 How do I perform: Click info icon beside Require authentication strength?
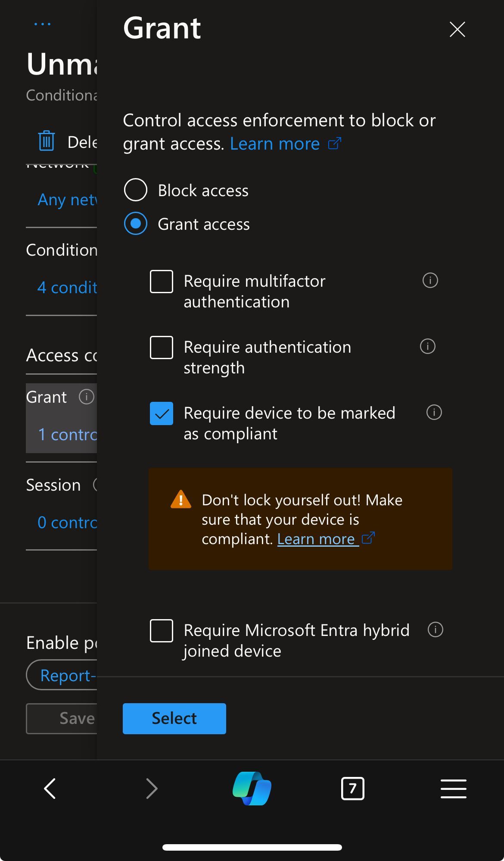[427, 347]
